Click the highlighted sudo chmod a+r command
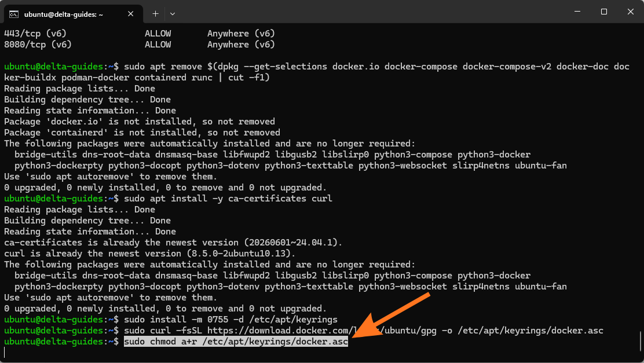The height and width of the screenshot is (363, 644). [236, 342]
